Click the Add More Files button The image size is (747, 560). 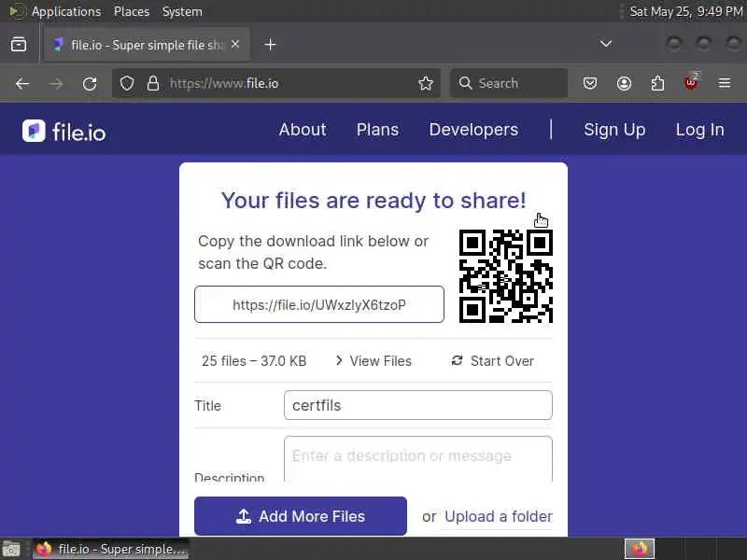coord(300,516)
